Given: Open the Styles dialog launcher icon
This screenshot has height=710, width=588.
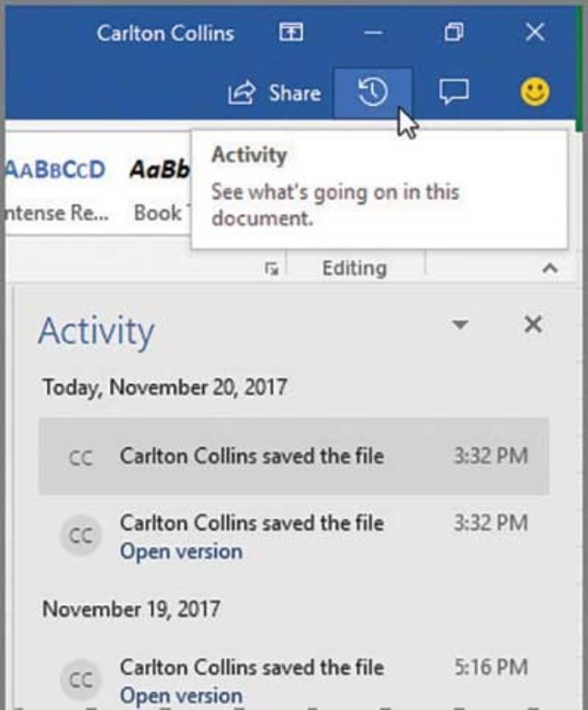Looking at the screenshot, I should pyautogui.click(x=271, y=268).
